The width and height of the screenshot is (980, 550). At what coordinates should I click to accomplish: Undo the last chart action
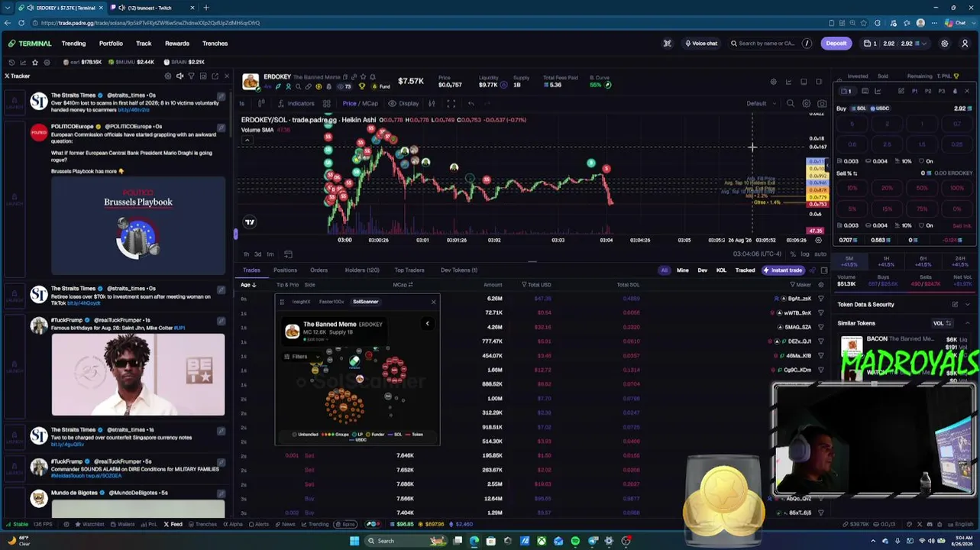point(471,104)
